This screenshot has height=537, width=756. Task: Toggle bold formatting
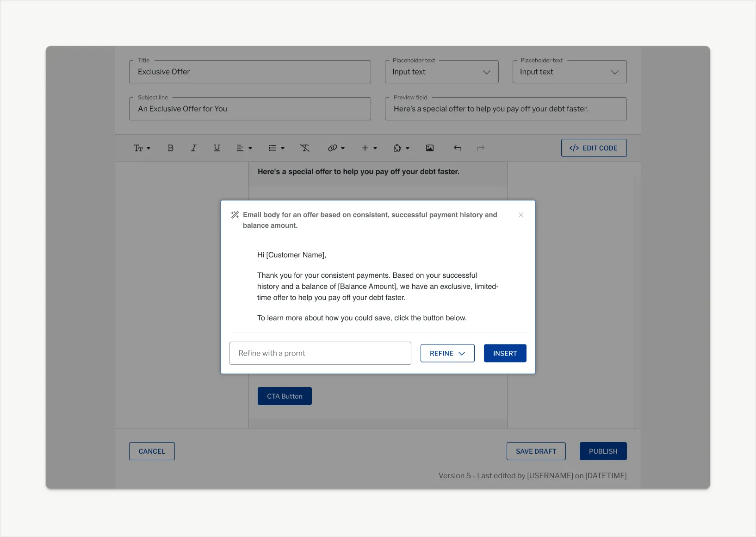(x=170, y=148)
